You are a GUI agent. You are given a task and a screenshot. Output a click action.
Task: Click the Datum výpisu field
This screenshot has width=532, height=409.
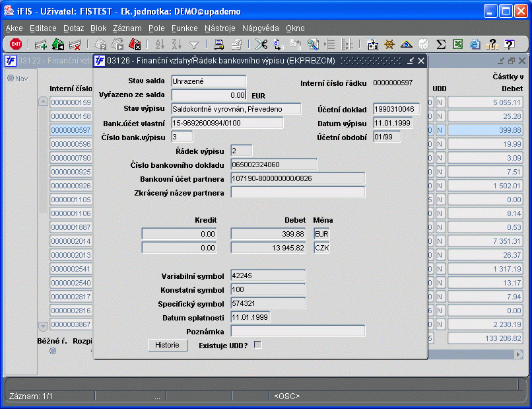click(x=393, y=123)
